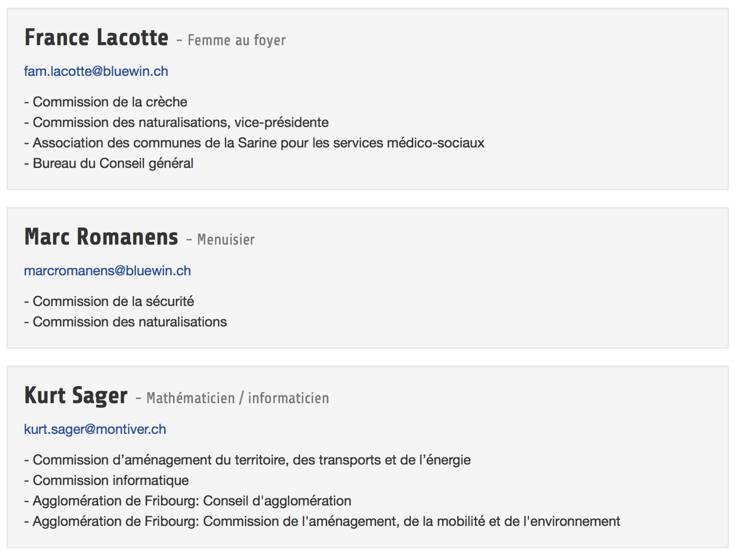The height and width of the screenshot is (560, 736).
Task: Click 'Bureau du Conseil général' entry
Action: [x=109, y=163]
